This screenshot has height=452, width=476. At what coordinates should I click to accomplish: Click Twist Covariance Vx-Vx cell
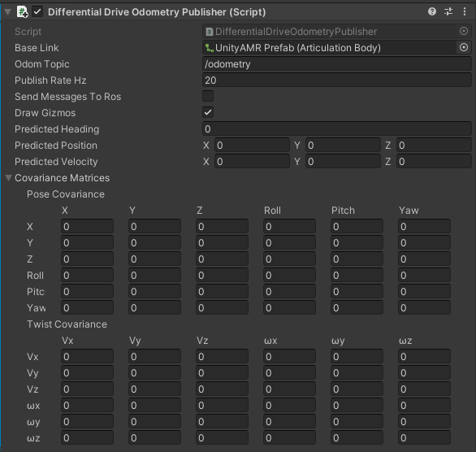coord(87,357)
